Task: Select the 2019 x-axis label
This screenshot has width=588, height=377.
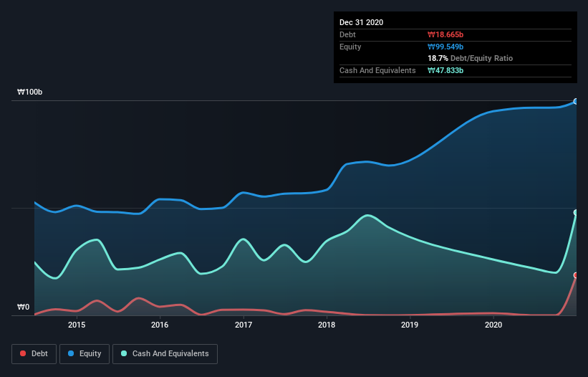Action: coord(410,325)
